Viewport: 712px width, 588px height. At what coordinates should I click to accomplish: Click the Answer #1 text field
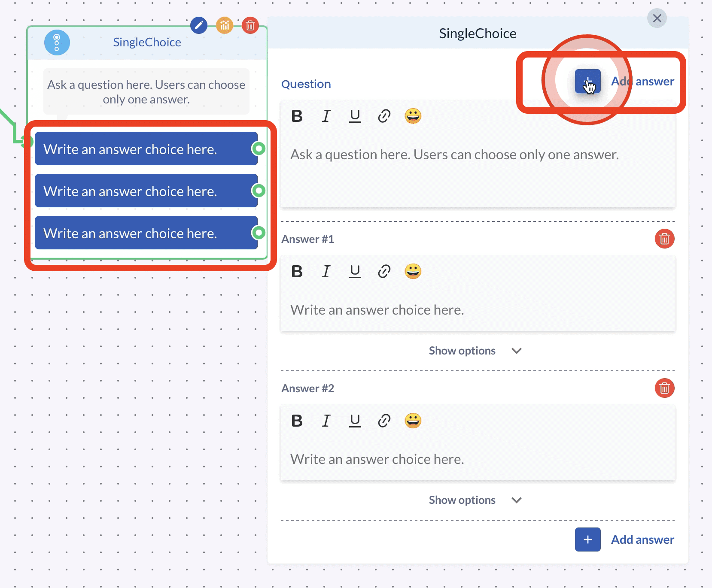(478, 309)
